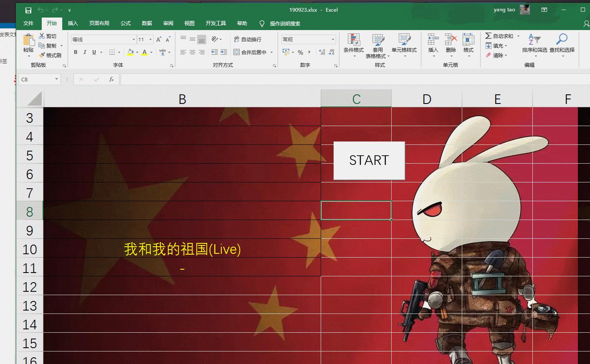
Task: Open Format as Table (套用表格格式)
Action: click(377, 45)
